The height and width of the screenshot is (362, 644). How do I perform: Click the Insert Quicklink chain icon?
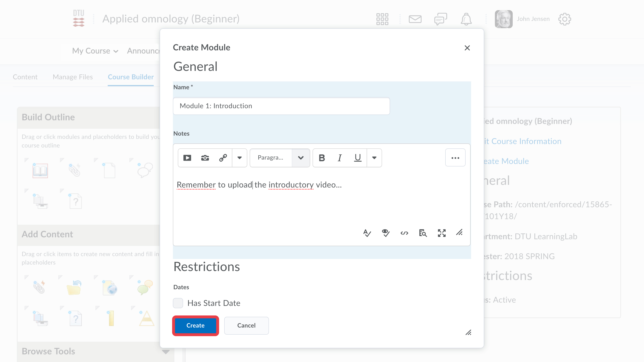click(223, 158)
